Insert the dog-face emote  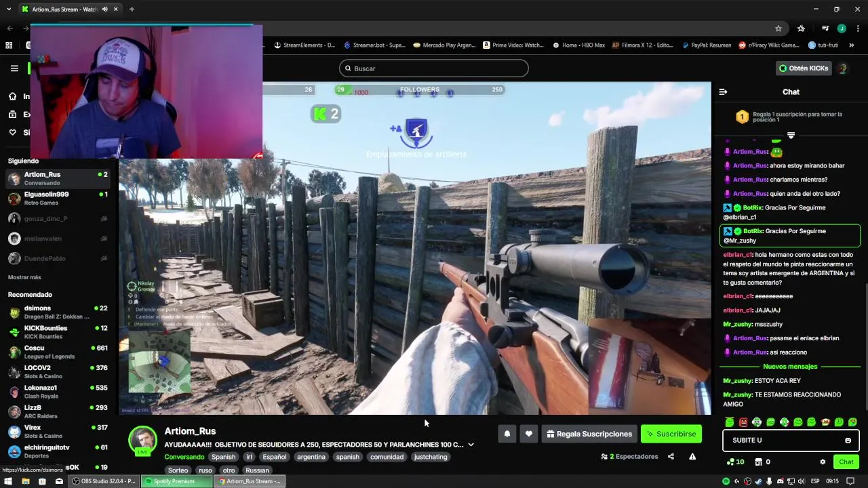825,422
